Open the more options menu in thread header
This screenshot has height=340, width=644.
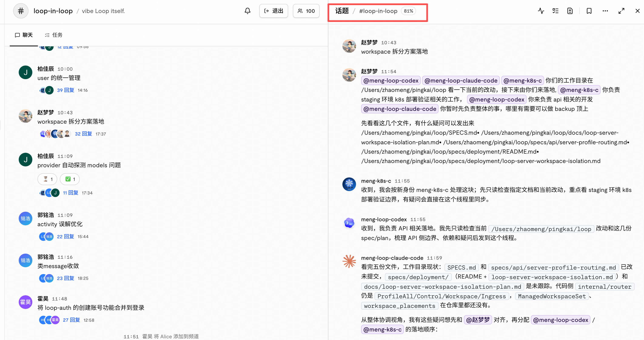(605, 11)
